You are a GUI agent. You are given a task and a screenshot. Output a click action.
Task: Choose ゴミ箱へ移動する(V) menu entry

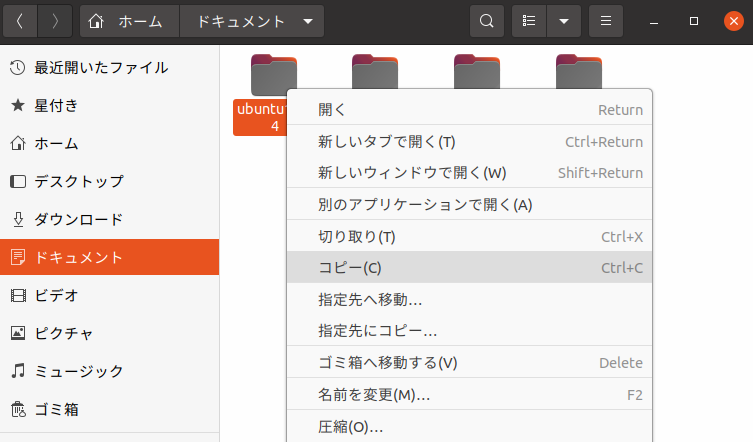(x=387, y=362)
